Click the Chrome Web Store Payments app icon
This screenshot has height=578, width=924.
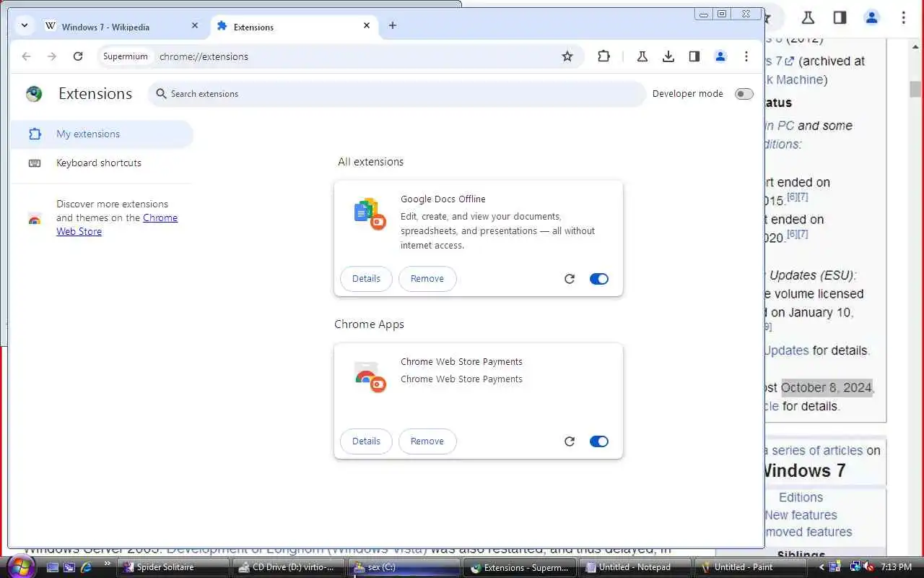coord(370,376)
